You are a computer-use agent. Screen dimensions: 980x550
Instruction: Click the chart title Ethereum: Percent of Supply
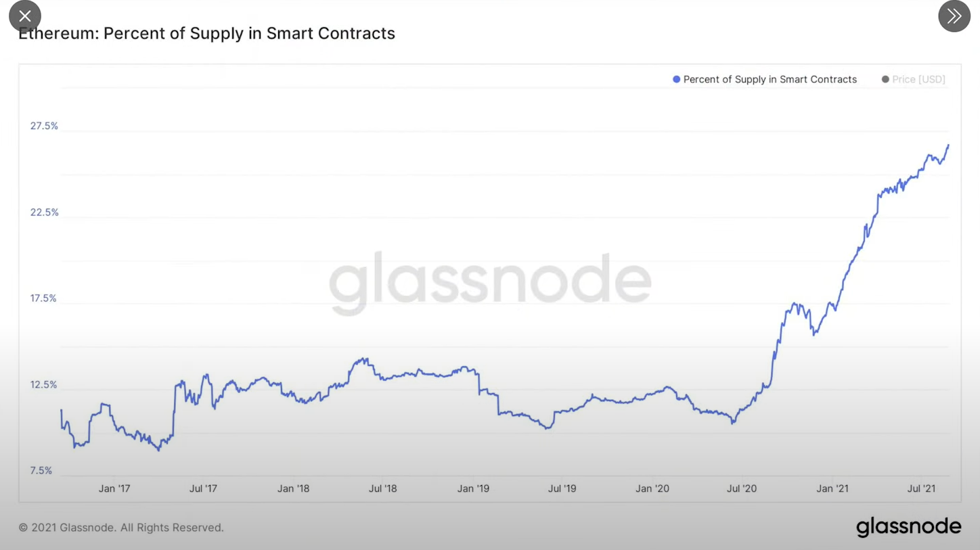tap(206, 34)
